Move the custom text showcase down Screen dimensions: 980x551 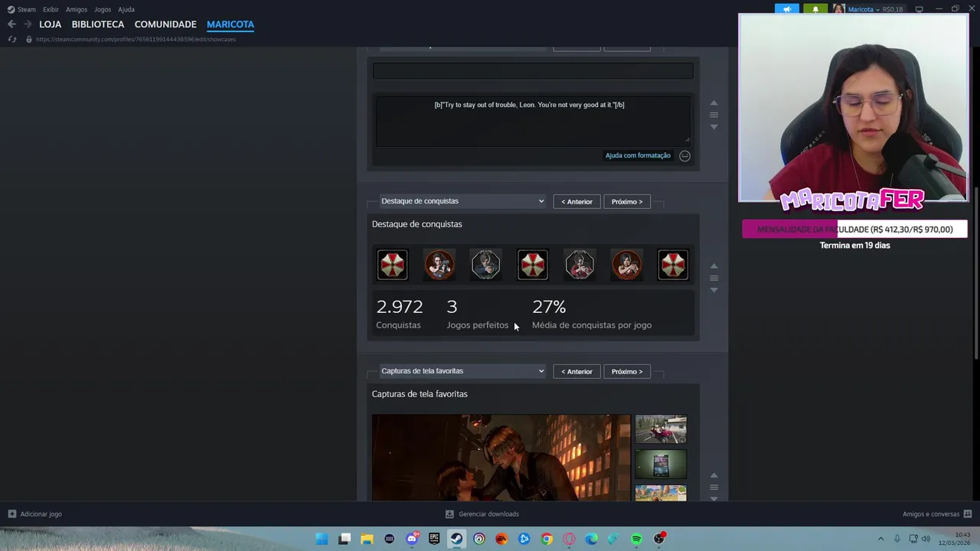pyautogui.click(x=714, y=127)
